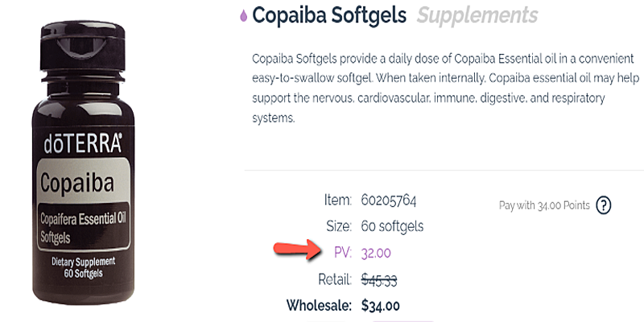Click the Wholesale label

318,305
